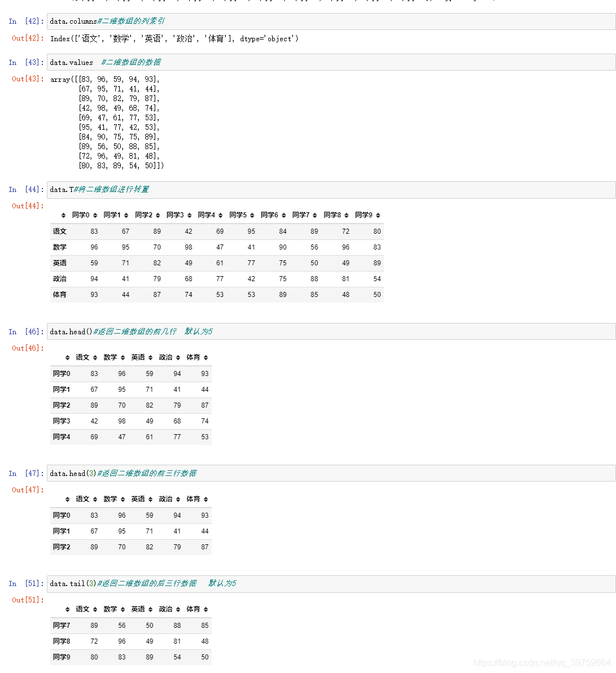The width and height of the screenshot is (616, 673).
Task: Toggle the sort arrows next to 同学6
Action: 284,216
